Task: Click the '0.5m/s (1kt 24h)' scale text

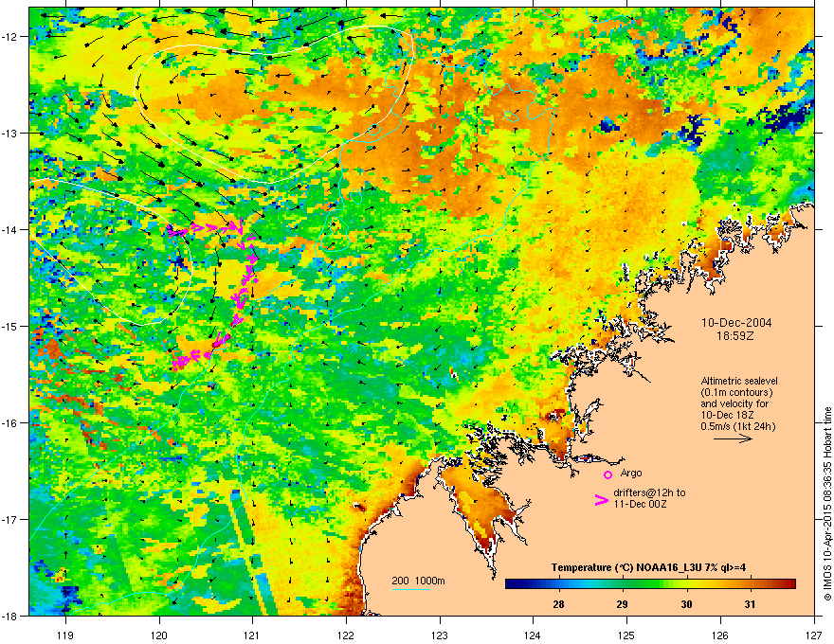Action: click(737, 426)
